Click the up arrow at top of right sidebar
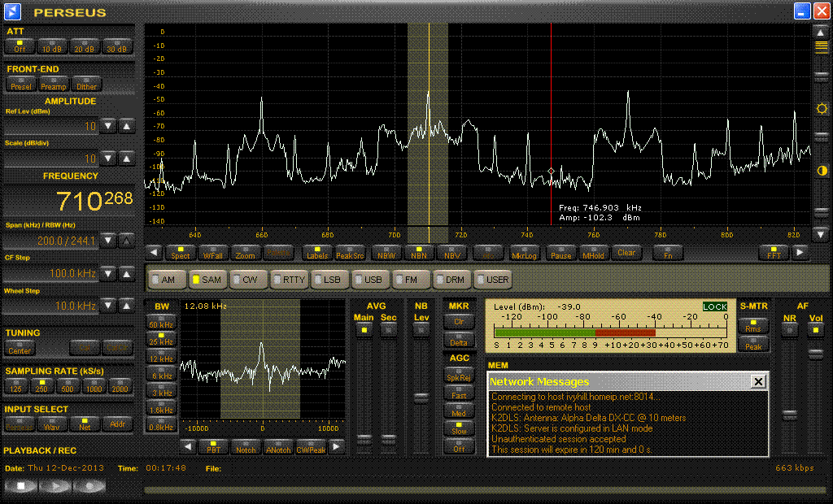The height and width of the screenshot is (504, 833). pyautogui.click(x=821, y=33)
